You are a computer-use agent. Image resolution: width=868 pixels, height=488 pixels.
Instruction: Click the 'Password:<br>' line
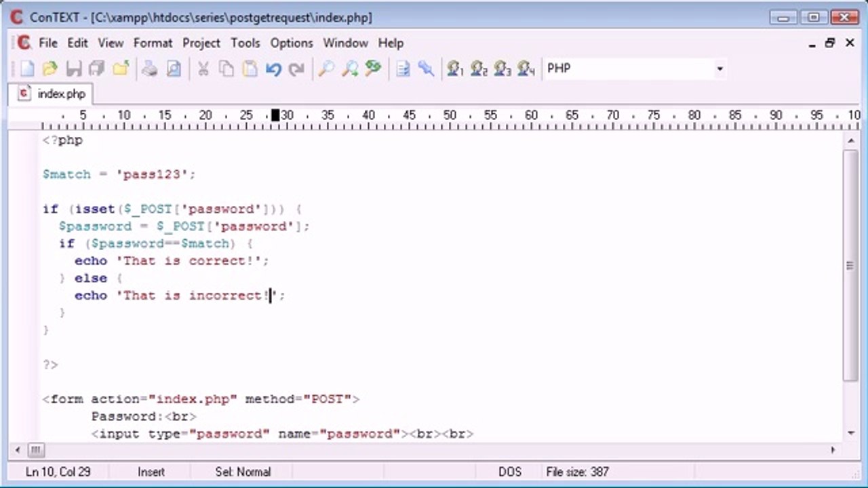click(144, 416)
